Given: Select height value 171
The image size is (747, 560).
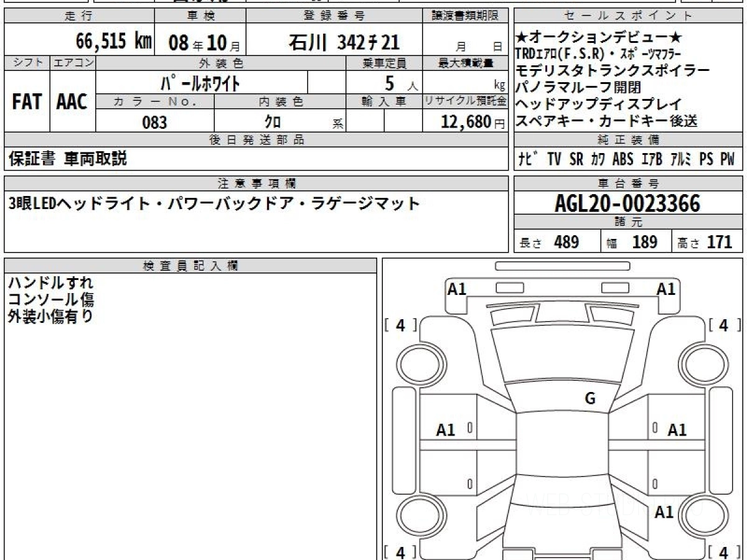Looking at the screenshot, I should click(720, 242).
